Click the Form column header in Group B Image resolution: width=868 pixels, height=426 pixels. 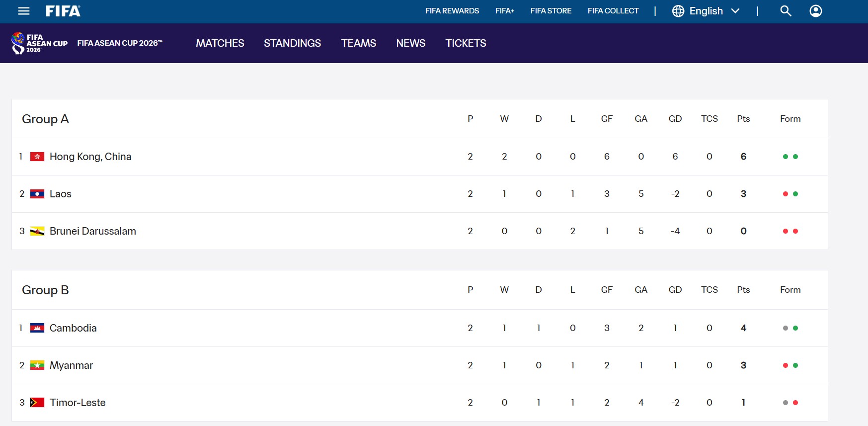790,290
